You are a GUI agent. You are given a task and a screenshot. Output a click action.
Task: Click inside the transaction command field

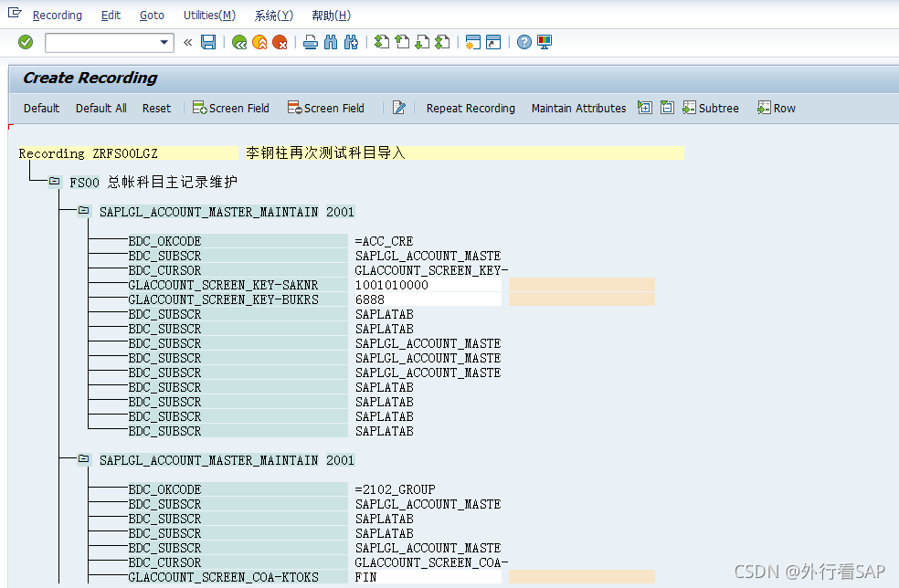click(x=102, y=42)
